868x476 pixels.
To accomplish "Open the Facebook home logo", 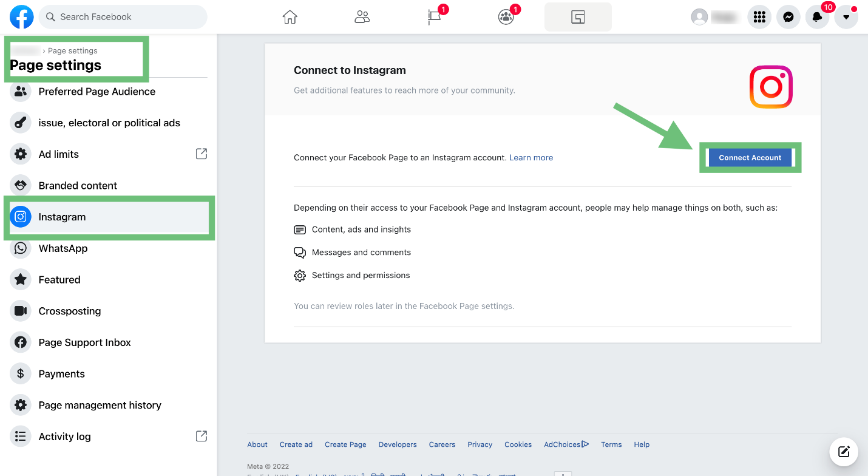I will coord(22,17).
